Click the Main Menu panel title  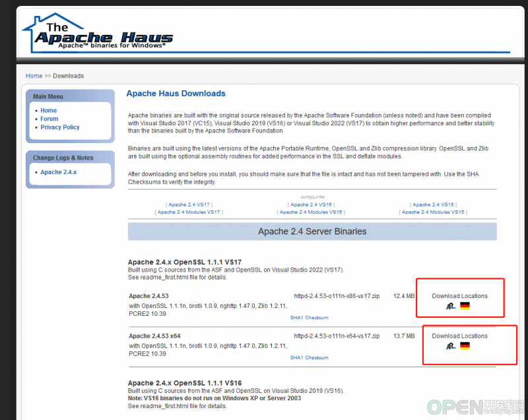click(x=48, y=96)
